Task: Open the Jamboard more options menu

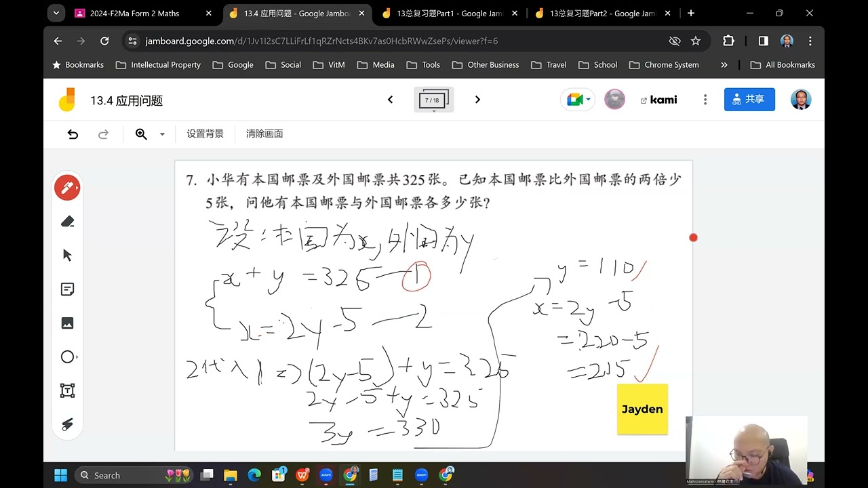Action: click(x=705, y=100)
